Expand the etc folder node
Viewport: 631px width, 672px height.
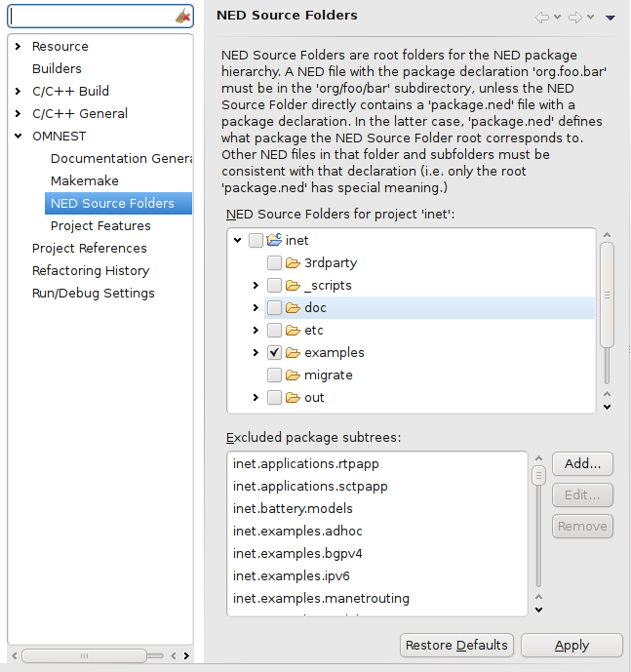pyautogui.click(x=256, y=330)
